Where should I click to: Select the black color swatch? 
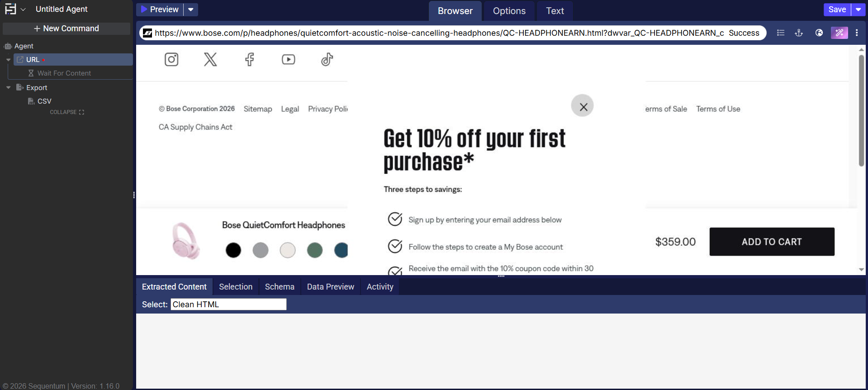pyautogui.click(x=233, y=250)
